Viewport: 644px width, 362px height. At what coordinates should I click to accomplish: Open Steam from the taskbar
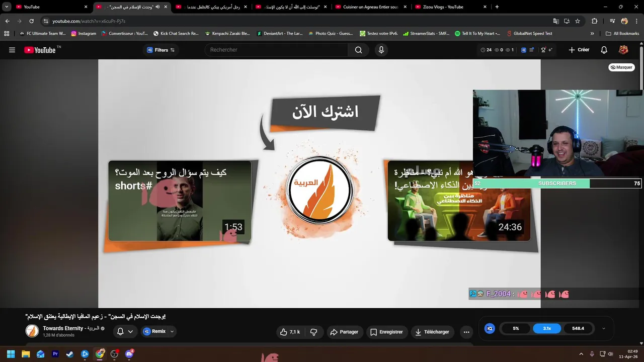[70, 354]
